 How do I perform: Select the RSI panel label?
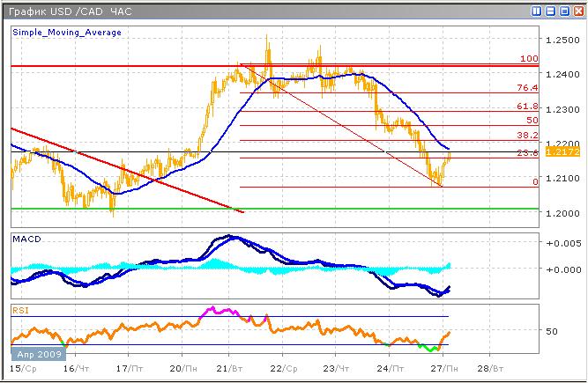click(19, 309)
